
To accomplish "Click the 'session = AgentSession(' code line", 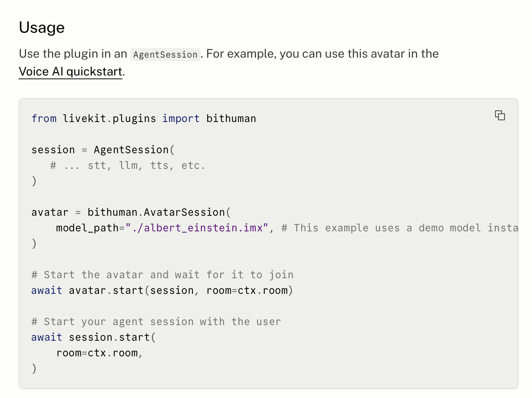I will pos(103,150).
